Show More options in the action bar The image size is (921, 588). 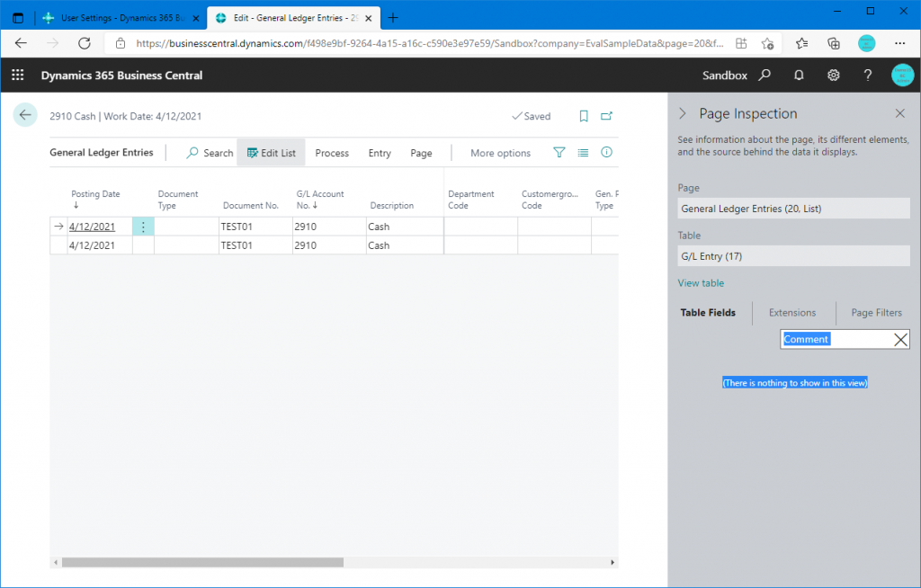tap(500, 153)
